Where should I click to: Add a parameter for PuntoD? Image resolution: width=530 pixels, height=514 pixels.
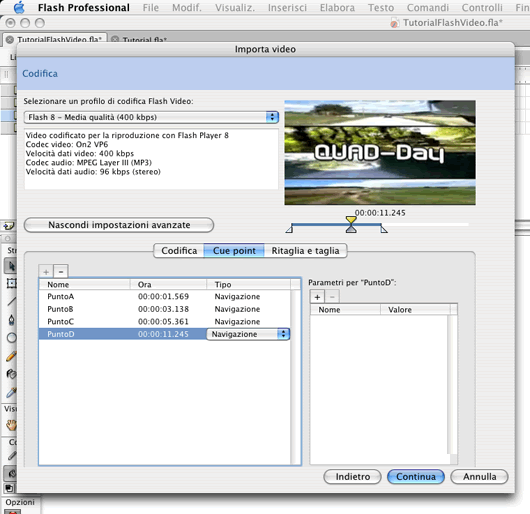pyautogui.click(x=317, y=297)
